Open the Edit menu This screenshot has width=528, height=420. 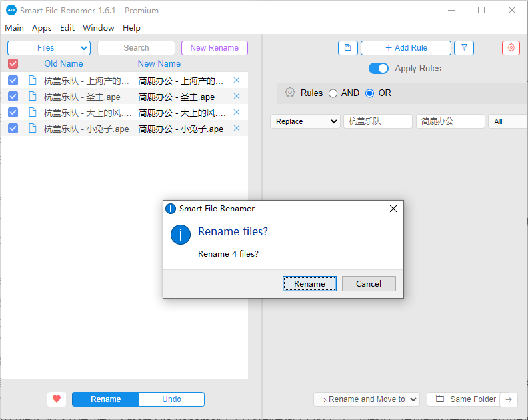click(x=67, y=28)
